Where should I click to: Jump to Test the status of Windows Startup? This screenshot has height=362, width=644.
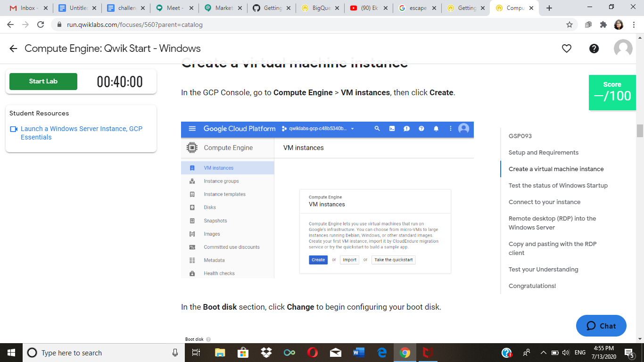(x=558, y=186)
